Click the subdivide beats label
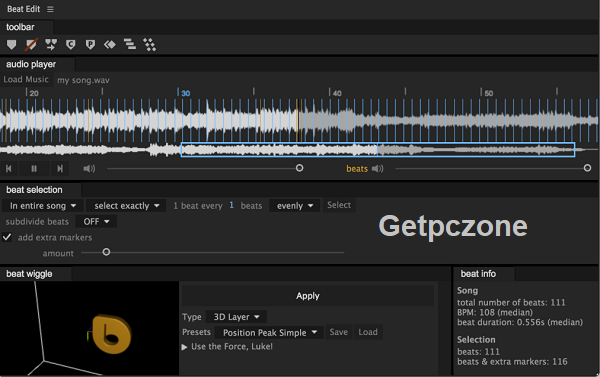This screenshot has width=600, height=377. 37,222
